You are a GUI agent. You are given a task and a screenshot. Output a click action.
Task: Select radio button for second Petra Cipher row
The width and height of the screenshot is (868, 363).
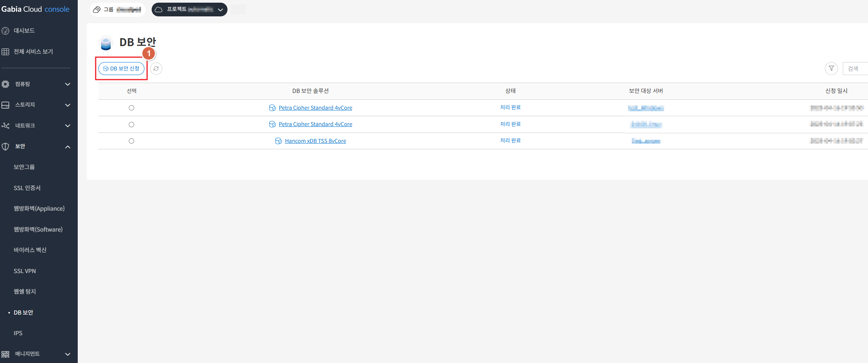(131, 125)
